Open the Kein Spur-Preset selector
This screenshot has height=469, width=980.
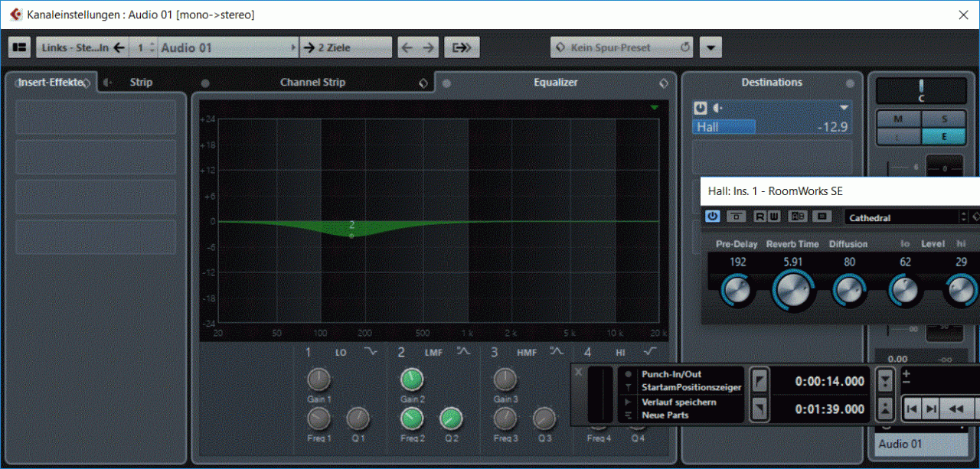click(x=622, y=47)
